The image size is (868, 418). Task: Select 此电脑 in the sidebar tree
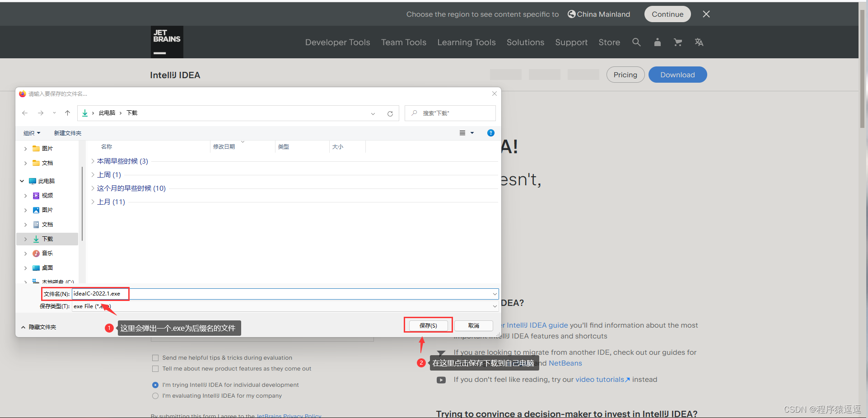tap(46, 181)
